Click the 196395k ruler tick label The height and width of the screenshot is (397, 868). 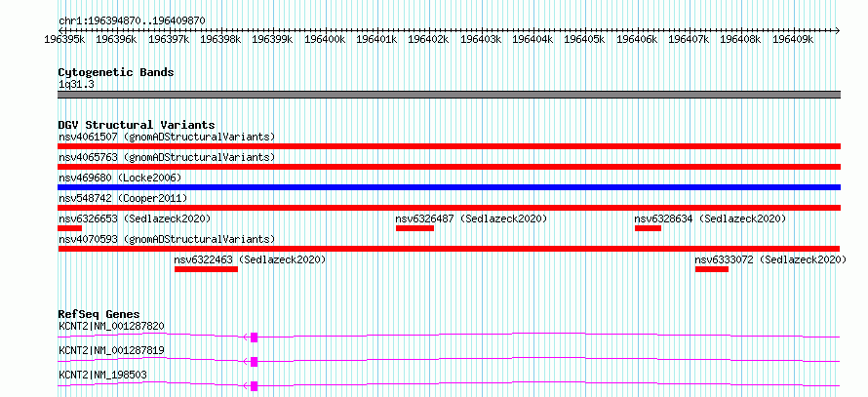[x=64, y=39]
